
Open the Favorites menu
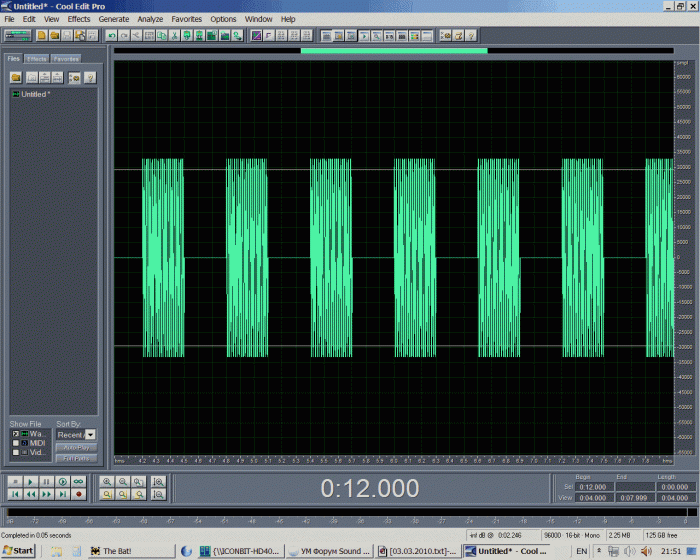(x=187, y=19)
